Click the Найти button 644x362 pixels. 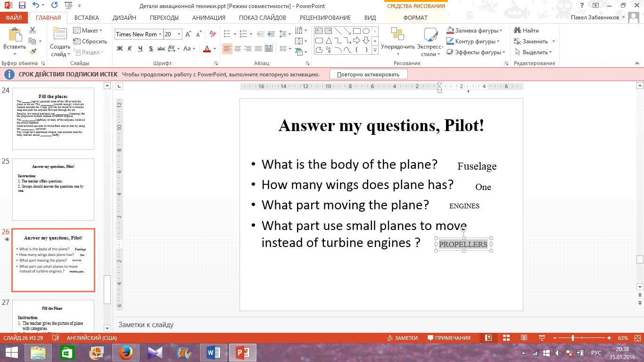point(526,31)
